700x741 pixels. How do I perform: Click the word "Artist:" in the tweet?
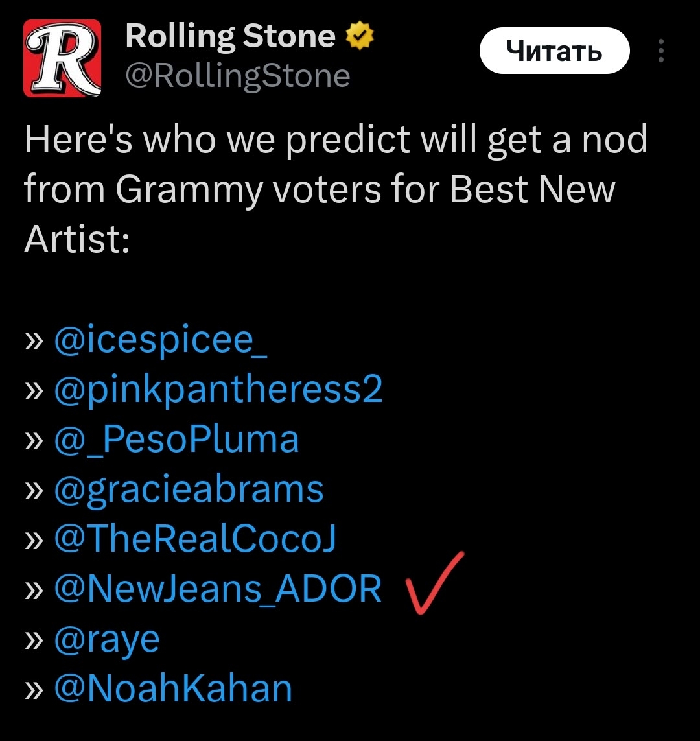pos(77,239)
